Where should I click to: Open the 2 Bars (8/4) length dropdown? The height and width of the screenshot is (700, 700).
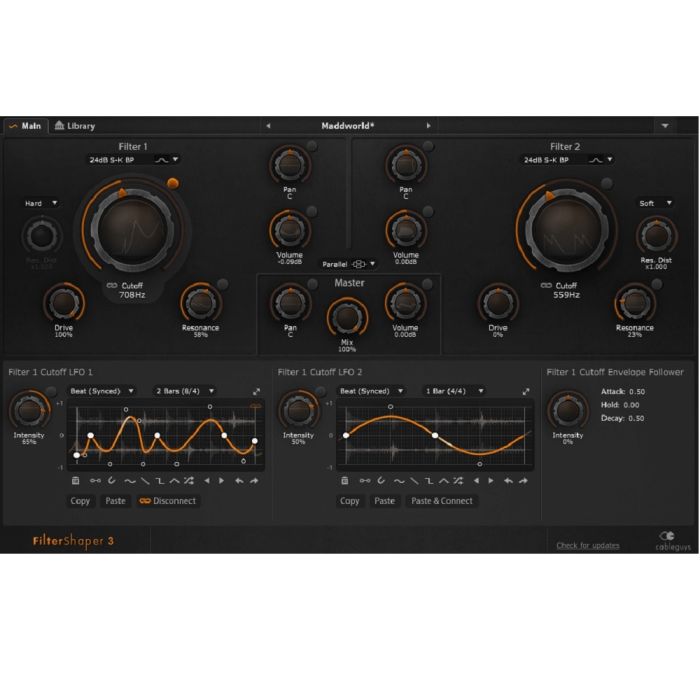pyautogui.click(x=184, y=391)
